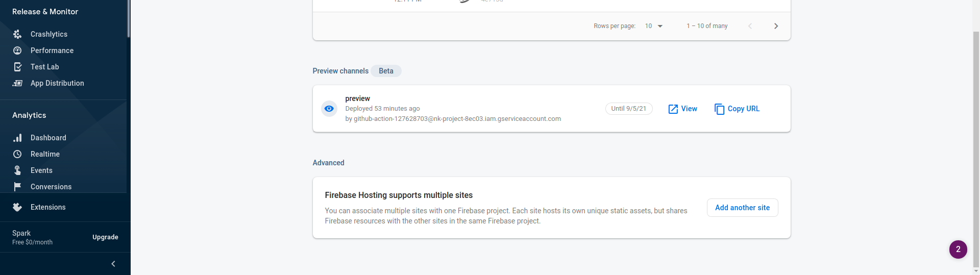This screenshot has height=275, width=980.
Task: Click the Analytics section header
Action: coord(29,115)
